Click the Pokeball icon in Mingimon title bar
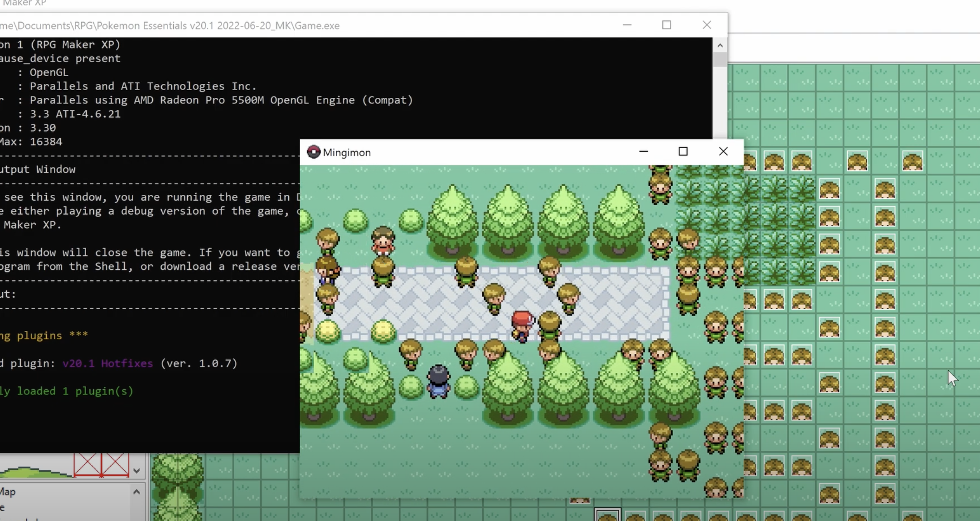 point(313,152)
